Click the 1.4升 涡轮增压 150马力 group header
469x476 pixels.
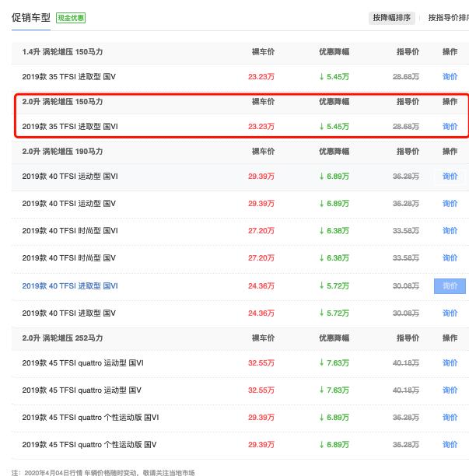coord(62,52)
